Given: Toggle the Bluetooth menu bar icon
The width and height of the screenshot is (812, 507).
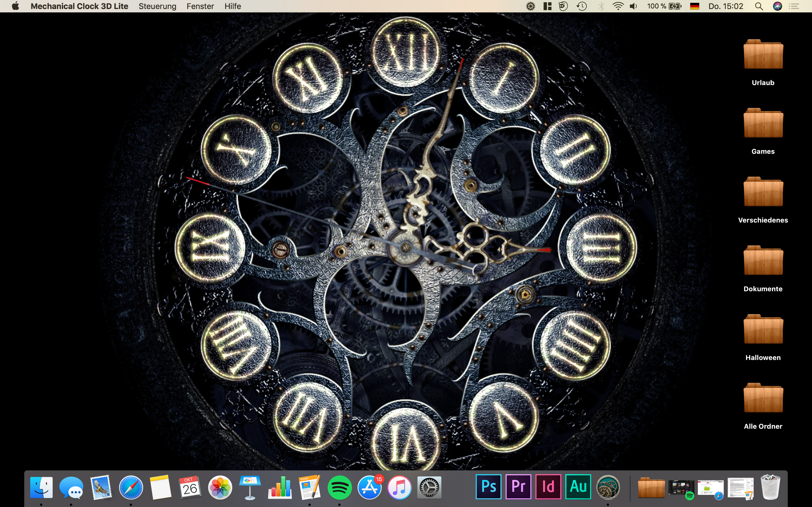Looking at the screenshot, I should [601, 6].
